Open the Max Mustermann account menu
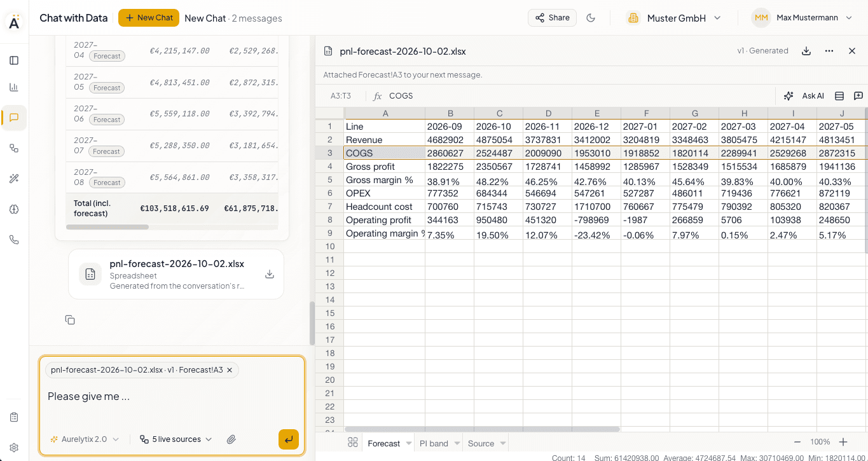Image resolution: width=868 pixels, height=461 pixels. tap(803, 18)
